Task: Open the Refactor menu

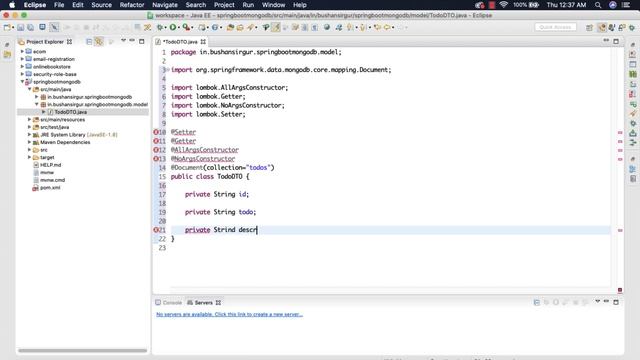Action: coord(132,5)
